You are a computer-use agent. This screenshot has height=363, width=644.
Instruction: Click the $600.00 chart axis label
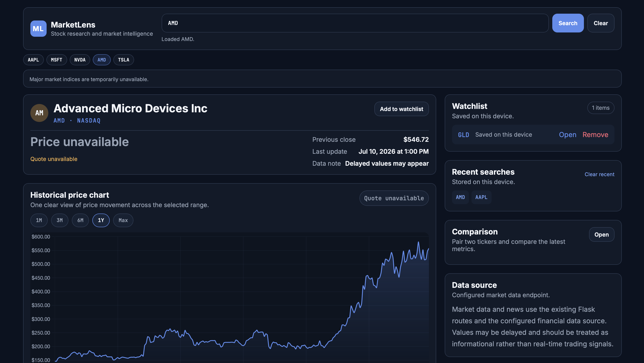[41, 237]
